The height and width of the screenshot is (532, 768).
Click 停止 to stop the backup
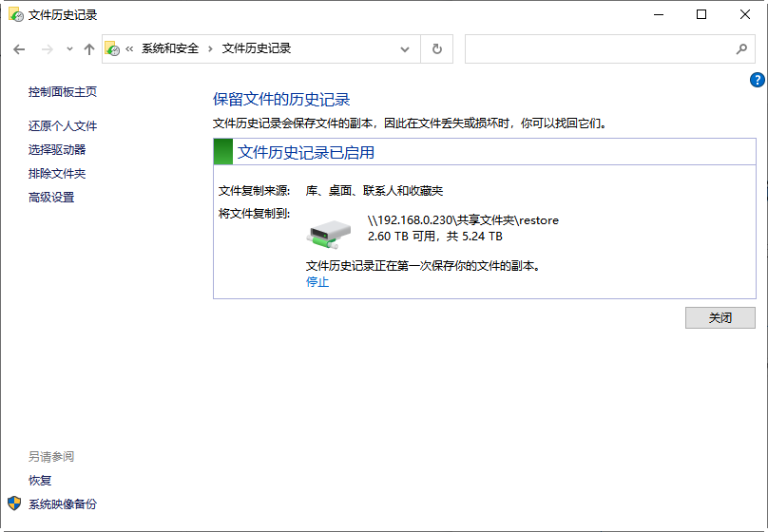317,282
